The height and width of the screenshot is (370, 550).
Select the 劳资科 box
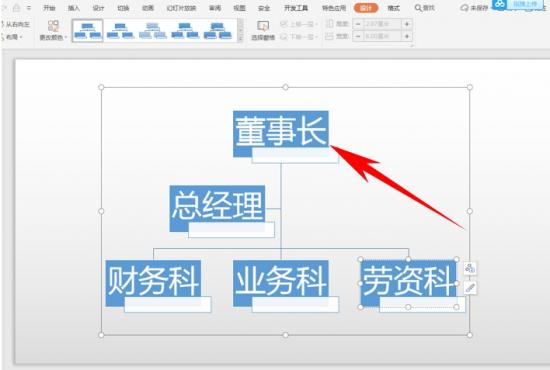click(x=408, y=283)
